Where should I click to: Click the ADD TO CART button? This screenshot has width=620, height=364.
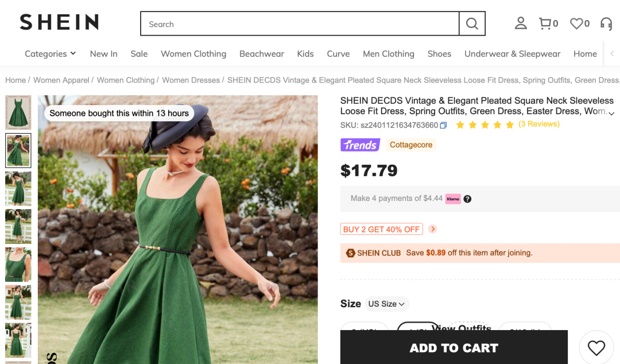(454, 348)
